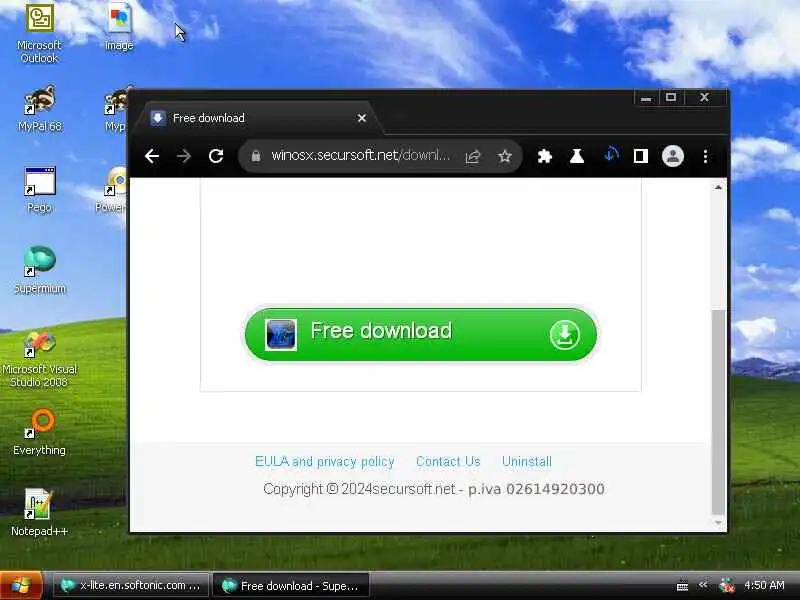The height and width of the screenshot is (600, 800).
Task: Close the Free download tab
Action: [x=362, y=118]
